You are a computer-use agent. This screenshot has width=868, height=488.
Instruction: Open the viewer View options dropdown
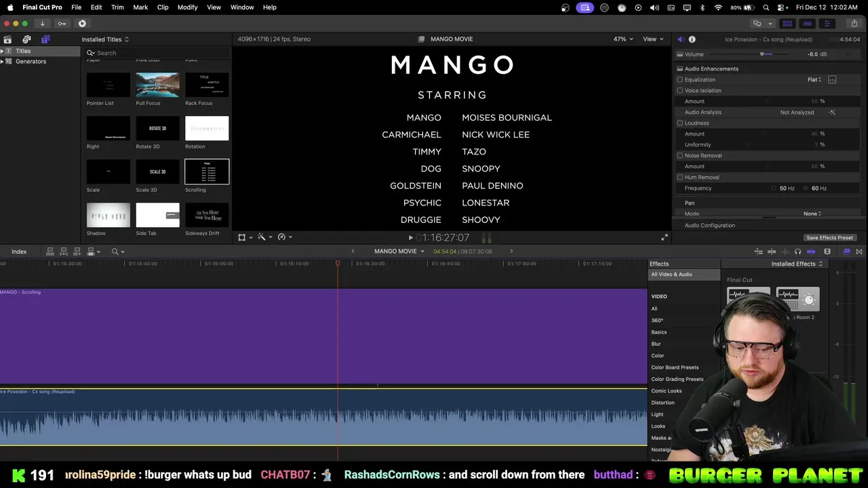pyautogui.click(x=653, y=39)
